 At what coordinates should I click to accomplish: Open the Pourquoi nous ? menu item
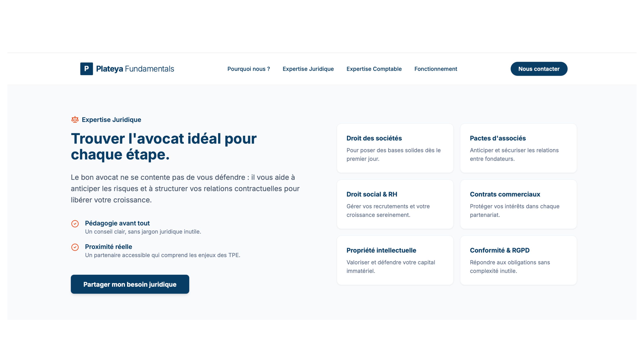(249, 69)
